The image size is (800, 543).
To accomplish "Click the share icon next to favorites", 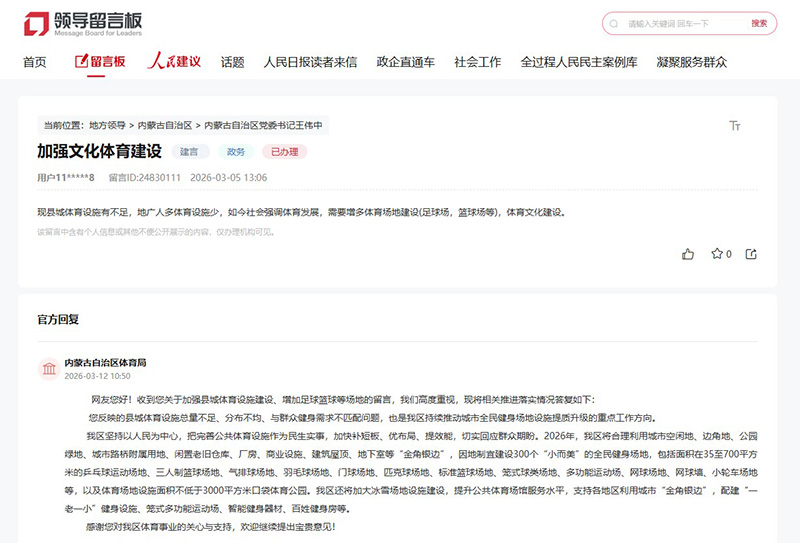I will (x=751, y=254).
